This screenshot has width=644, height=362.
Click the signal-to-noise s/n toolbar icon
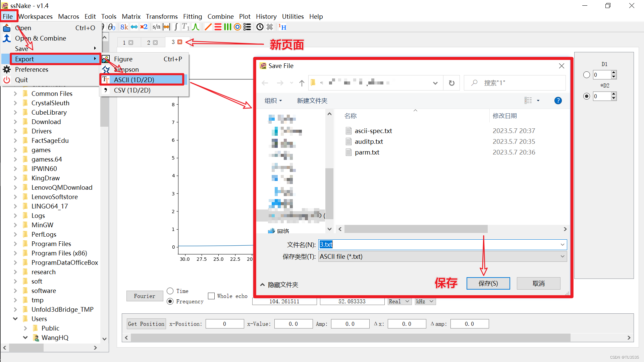tap(156, 27)
